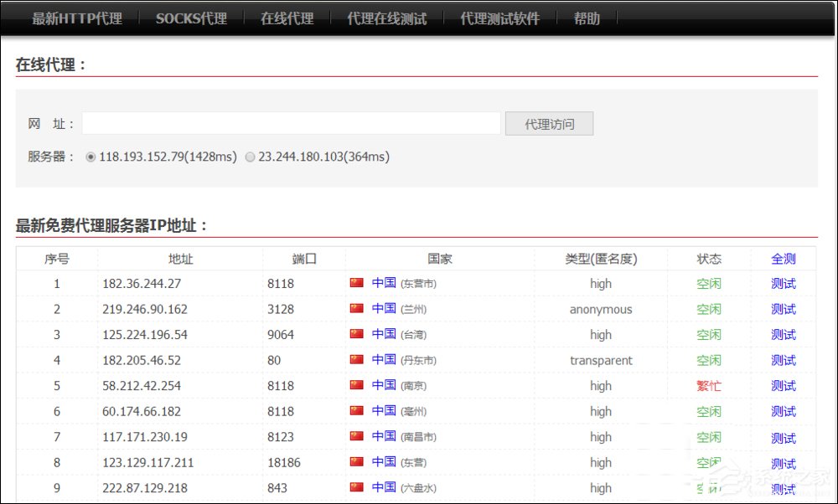Click the 国家 column header
Viewport: 838px width, 504px height.
pos(439,259)
